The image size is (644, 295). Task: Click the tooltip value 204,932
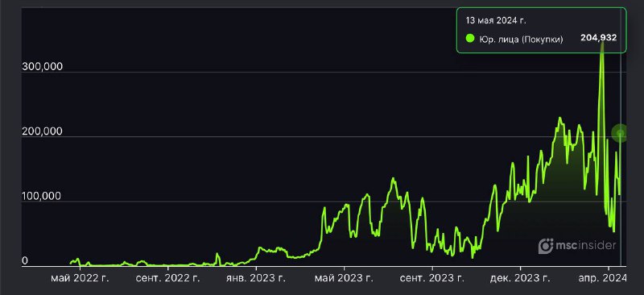598,38
